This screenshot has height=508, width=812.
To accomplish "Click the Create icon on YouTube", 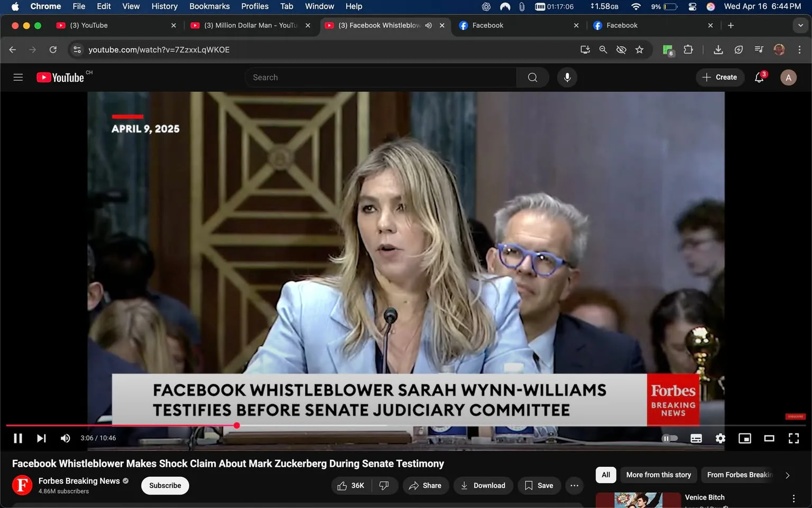I will tap(719, 77).
